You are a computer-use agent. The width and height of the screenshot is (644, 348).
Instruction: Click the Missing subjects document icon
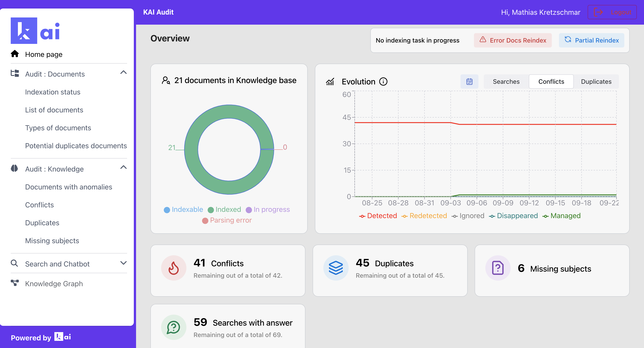point(498,268)
